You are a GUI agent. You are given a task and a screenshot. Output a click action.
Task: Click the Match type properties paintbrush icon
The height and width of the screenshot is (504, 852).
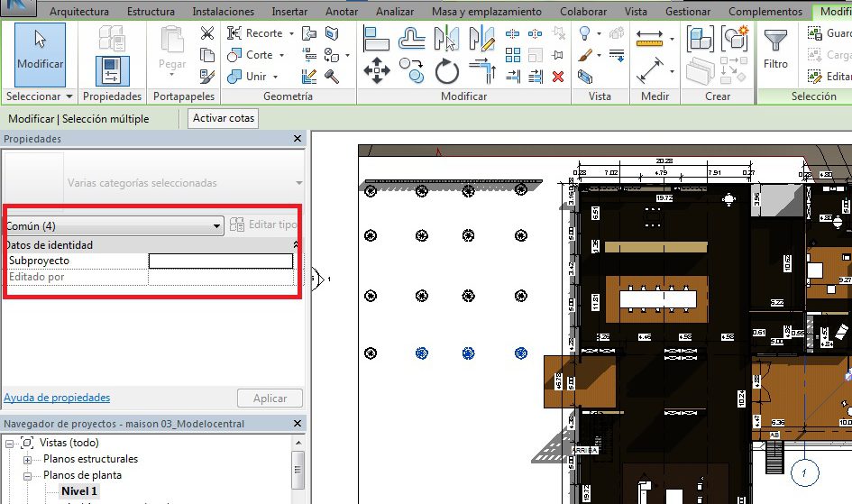tap(207, 77)
